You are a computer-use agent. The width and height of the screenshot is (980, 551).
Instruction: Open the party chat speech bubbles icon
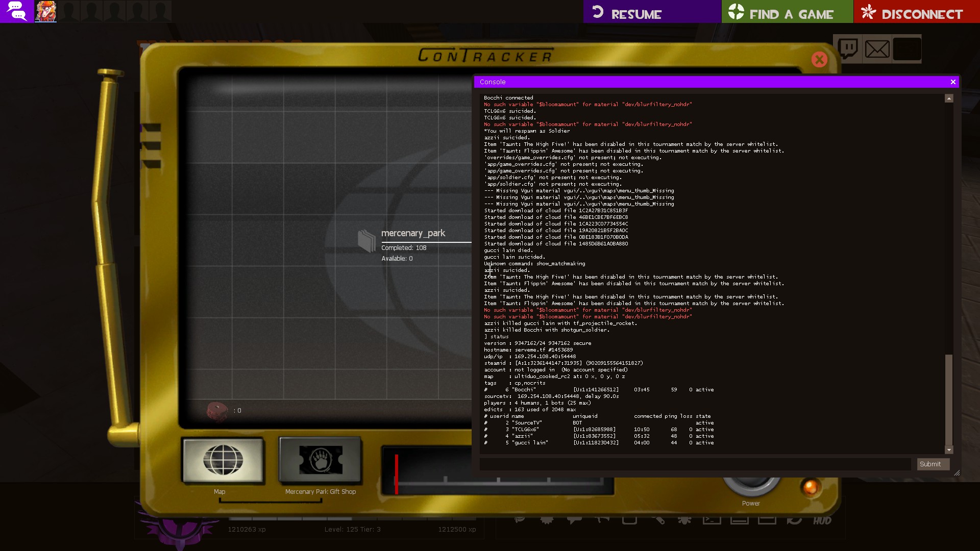click(17, 11)
